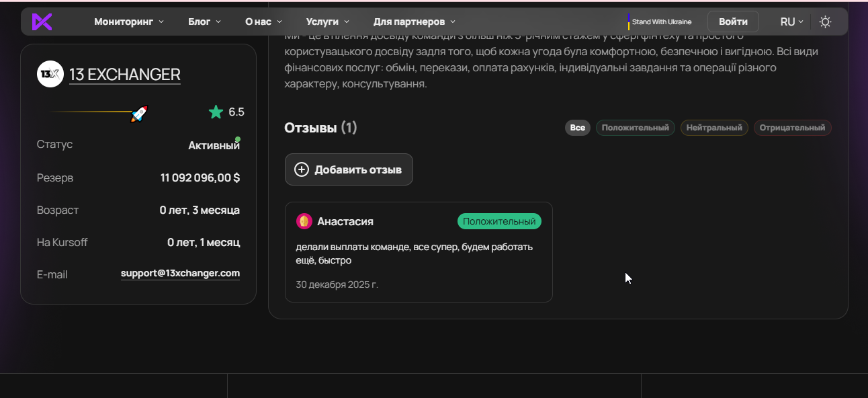Click the Ukraine flag stripe icon

[x=629, y=22]
